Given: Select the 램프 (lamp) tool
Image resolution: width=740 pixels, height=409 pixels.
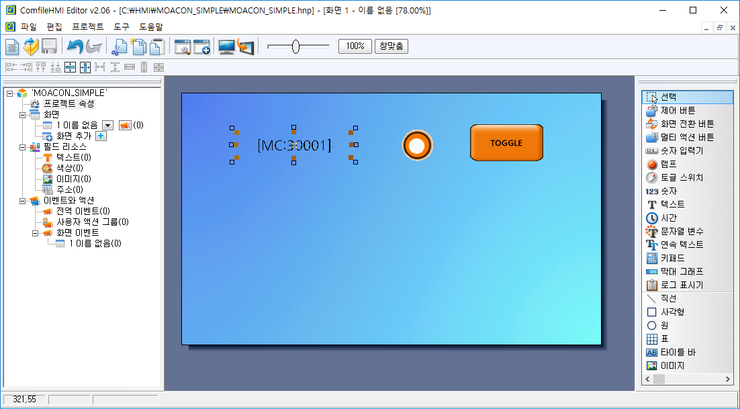Looking at the screenshot, I should 668,164.
